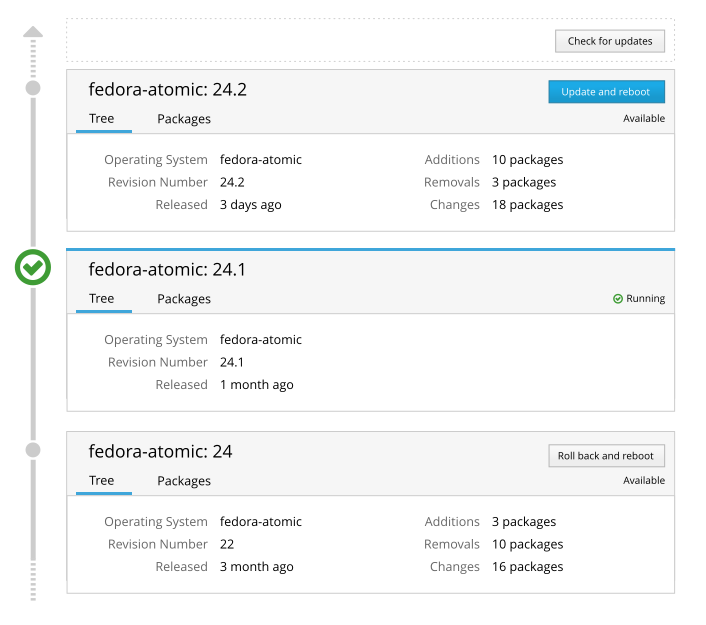Click the 10 packages Additions value
Screen dimensions: 706x625
tap(527, 160)
